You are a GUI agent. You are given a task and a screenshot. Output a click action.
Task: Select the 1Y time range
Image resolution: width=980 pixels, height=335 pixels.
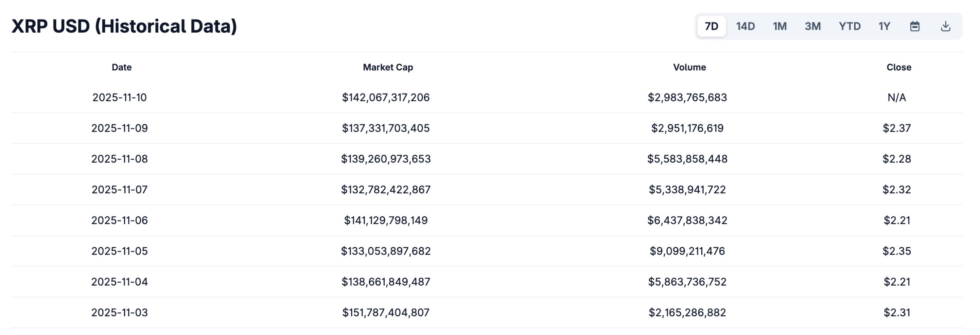(x=884, y=26)
